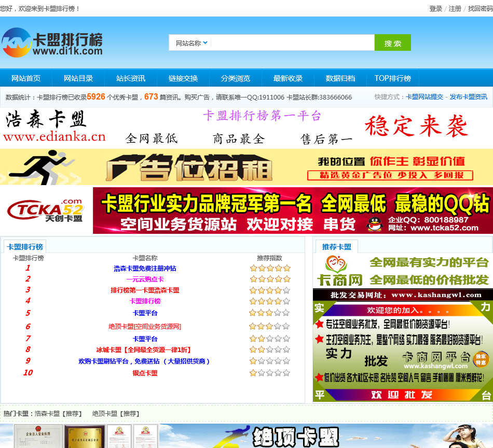Click the 发布卡盟资讯 shortcut link

(x=469, y=97)
